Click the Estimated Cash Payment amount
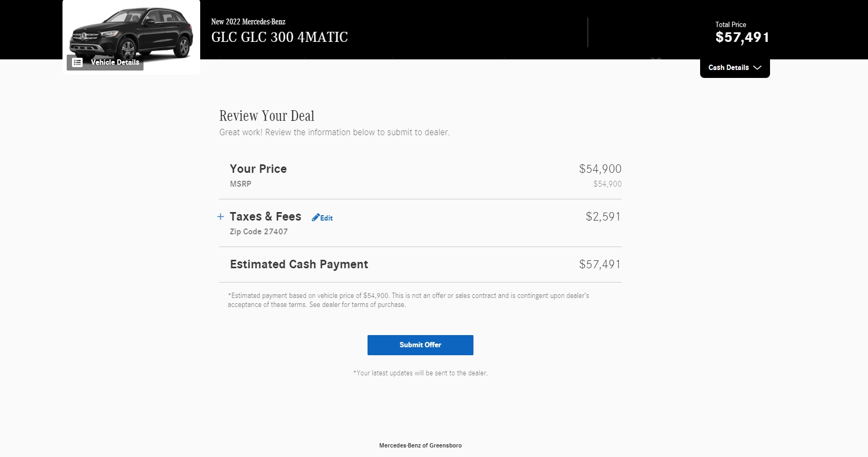 [x=599, y=264]
